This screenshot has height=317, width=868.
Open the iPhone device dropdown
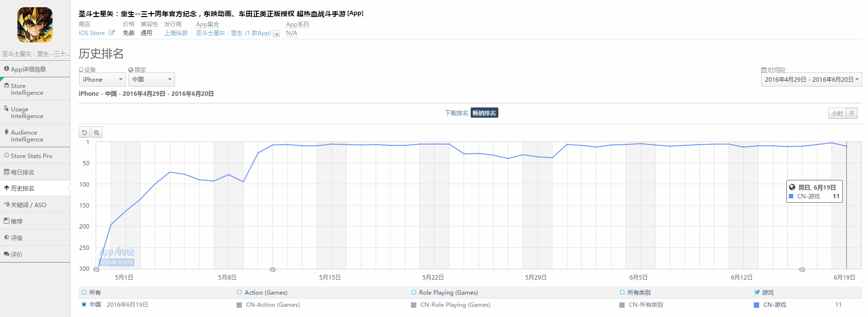click(x=102, y=79)
